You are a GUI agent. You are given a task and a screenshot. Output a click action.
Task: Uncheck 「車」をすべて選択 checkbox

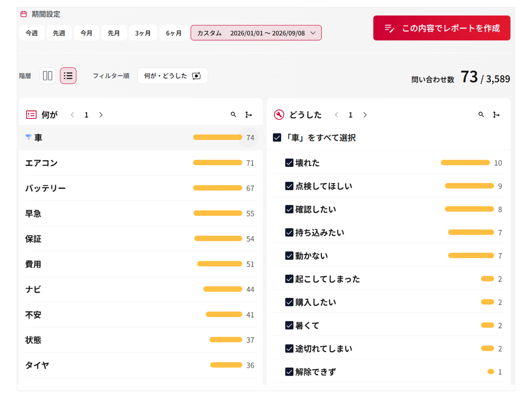pyautogui.click(x=277, y=138)
